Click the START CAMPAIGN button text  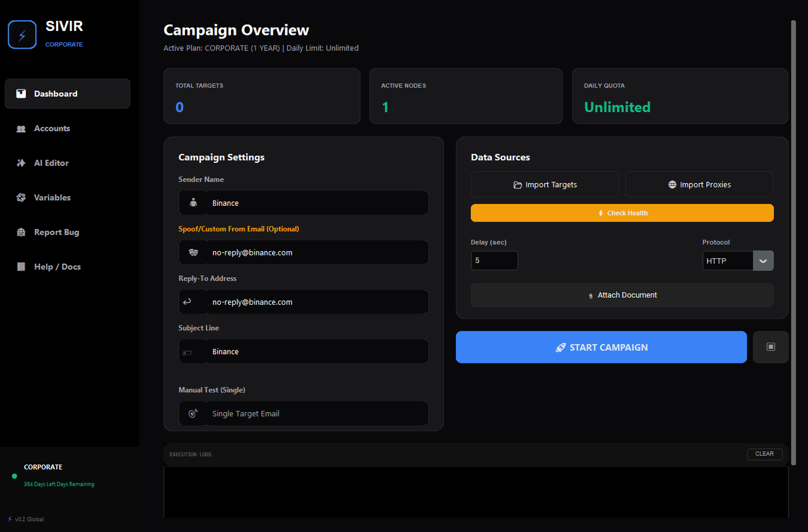pyautogui.click(x=609, y=348)
